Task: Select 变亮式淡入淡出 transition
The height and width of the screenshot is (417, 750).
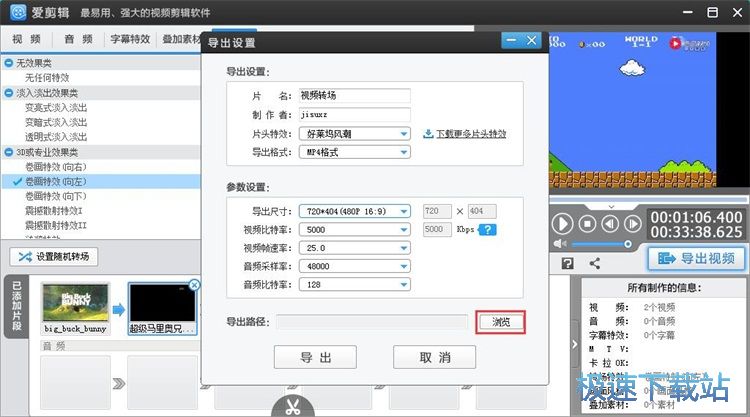Action: coord(56,108)
